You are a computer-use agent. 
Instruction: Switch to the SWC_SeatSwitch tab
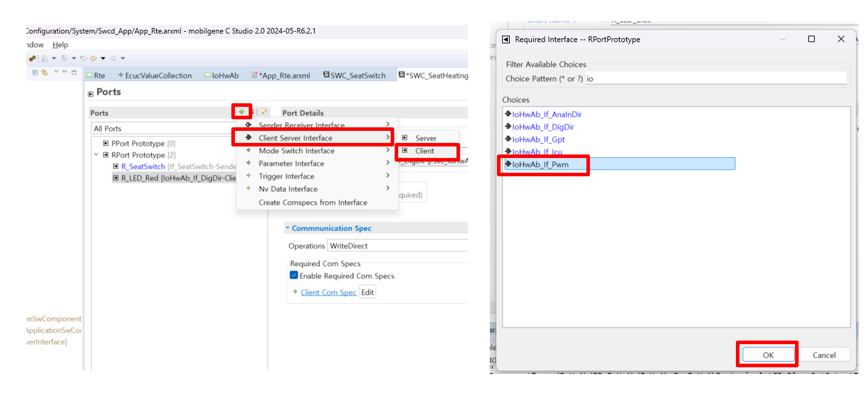pyautogui.click(x=357, y=76)
